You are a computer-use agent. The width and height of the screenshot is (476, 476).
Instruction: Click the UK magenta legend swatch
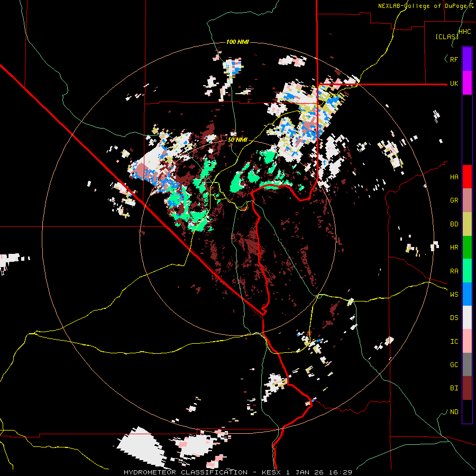click(467, 83)
